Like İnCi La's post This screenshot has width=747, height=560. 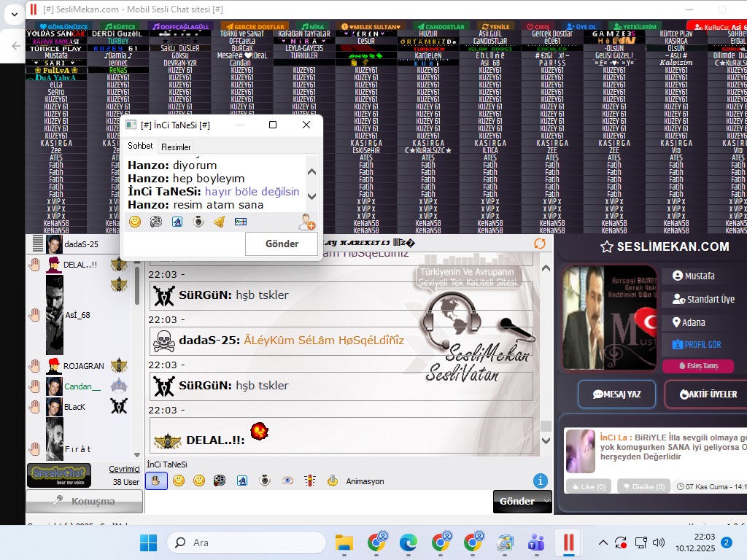point(589,486)
